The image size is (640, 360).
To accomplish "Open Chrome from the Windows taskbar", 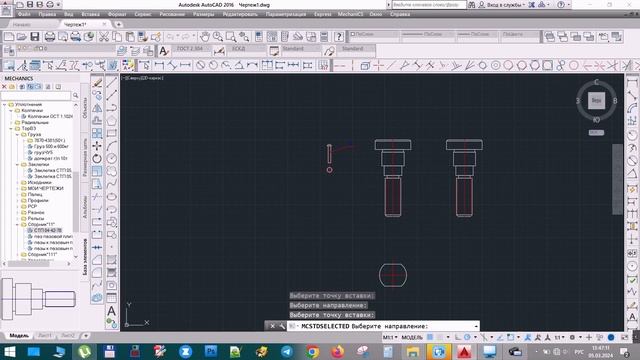I will pos(312,351).
